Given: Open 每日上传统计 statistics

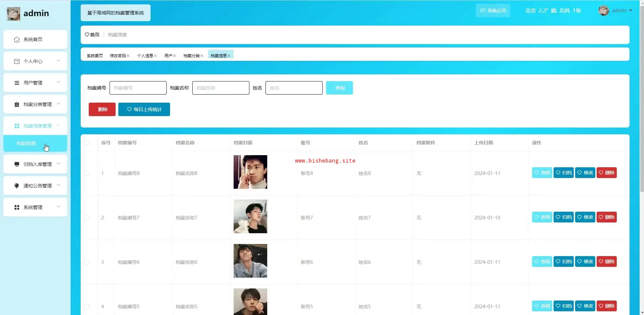Looking at the screenshot, I should [x=144, y=109].
